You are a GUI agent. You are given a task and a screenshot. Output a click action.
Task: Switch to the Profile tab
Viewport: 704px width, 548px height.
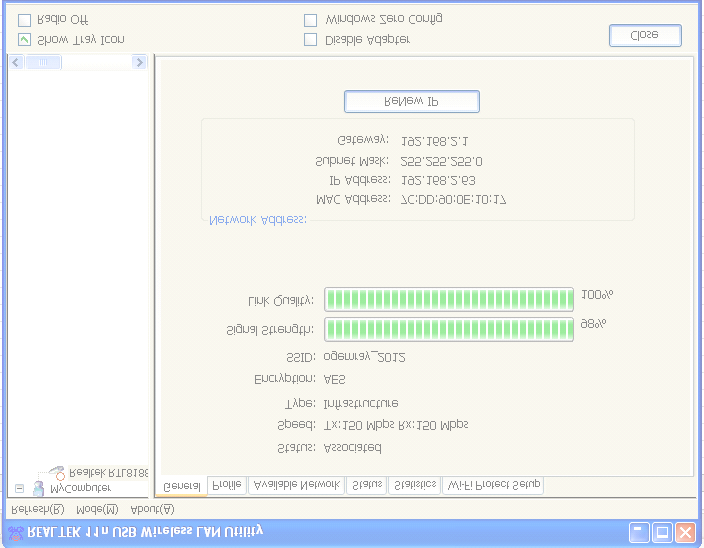[227, 485]
